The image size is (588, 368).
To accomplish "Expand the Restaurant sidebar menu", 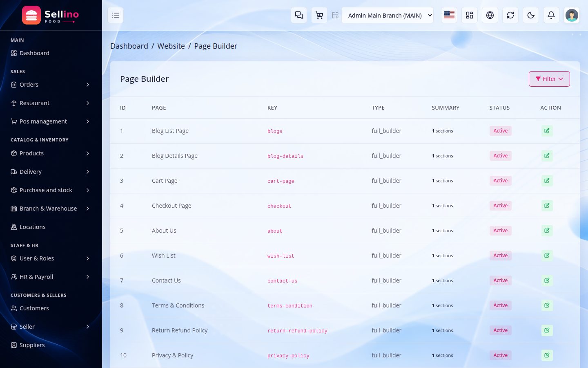I will point(51,103).
